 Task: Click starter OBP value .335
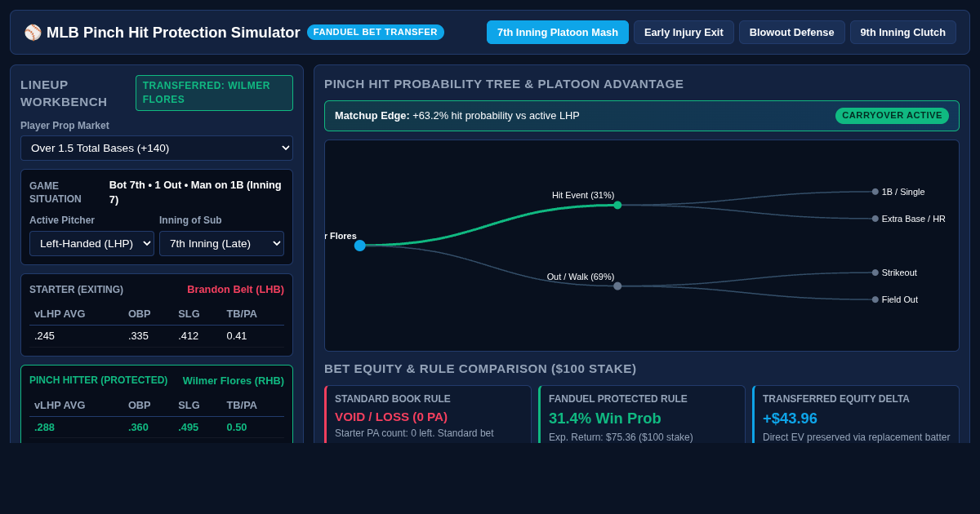click(139, 336)
